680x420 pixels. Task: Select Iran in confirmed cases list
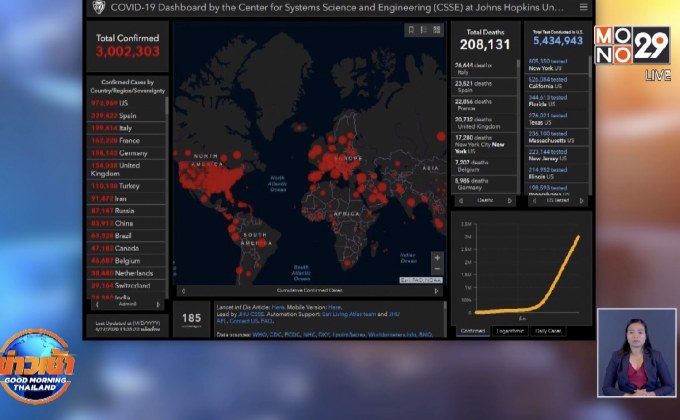click(x=126, y=198)
